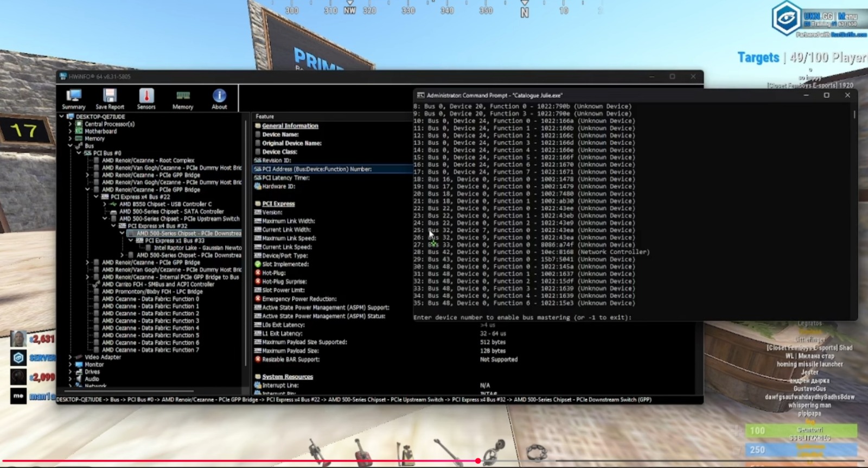Viewport: 868px width, 468px height.
Task: Click the Memory toolbar icon
Action: point(183,97)
